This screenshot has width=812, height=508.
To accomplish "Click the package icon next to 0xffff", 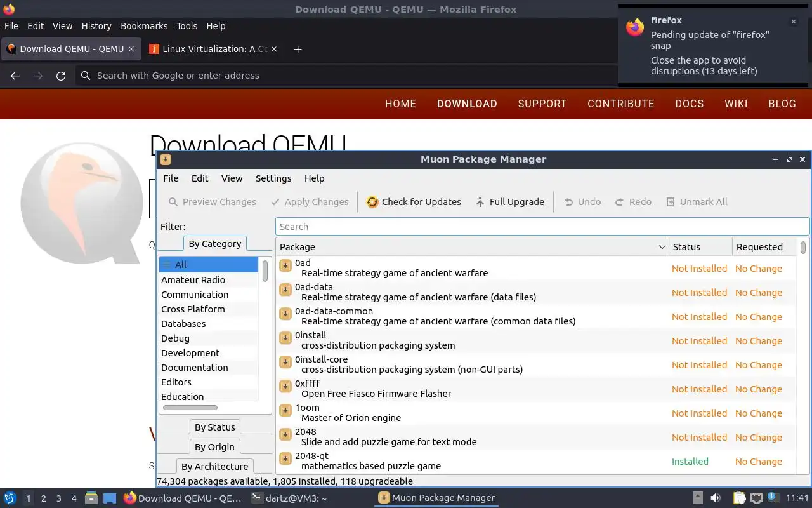I will coord(285,387).
